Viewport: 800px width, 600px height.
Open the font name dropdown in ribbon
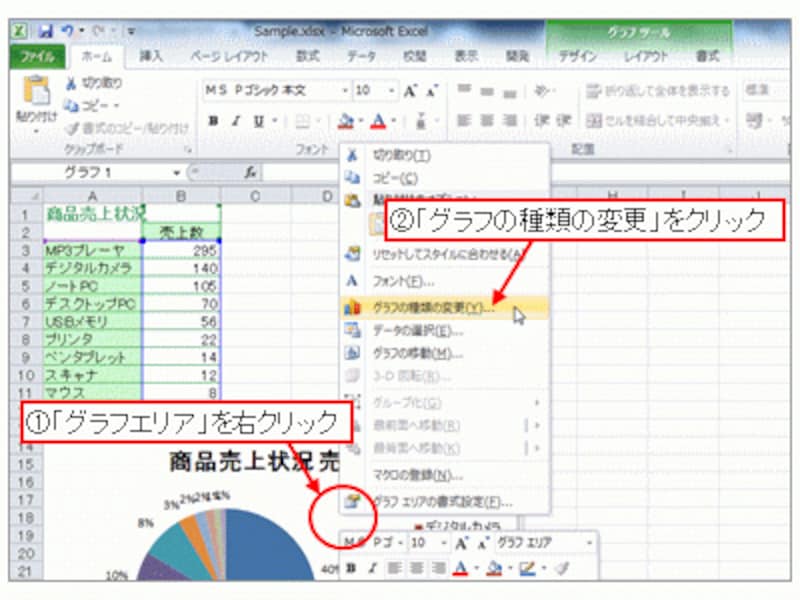point(345,91)
